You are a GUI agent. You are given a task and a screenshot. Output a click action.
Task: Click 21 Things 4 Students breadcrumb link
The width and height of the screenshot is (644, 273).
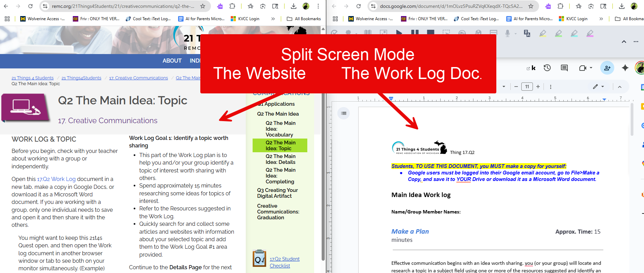32,78
